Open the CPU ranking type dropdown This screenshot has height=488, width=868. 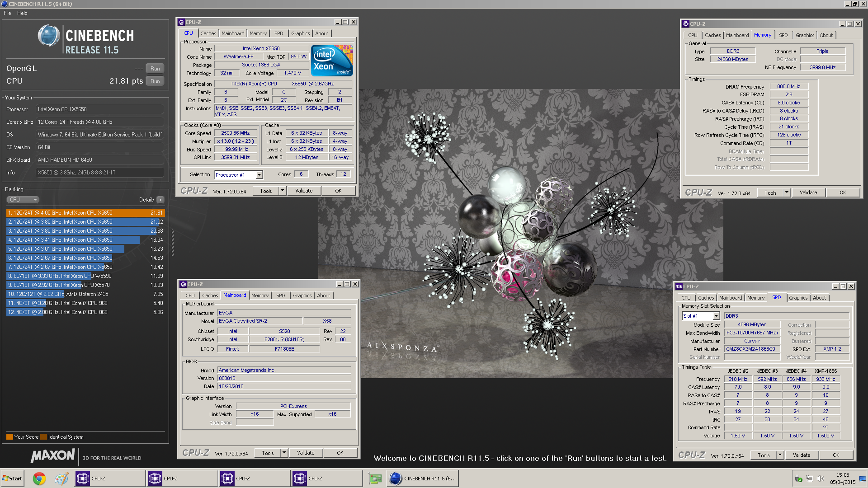23,200
